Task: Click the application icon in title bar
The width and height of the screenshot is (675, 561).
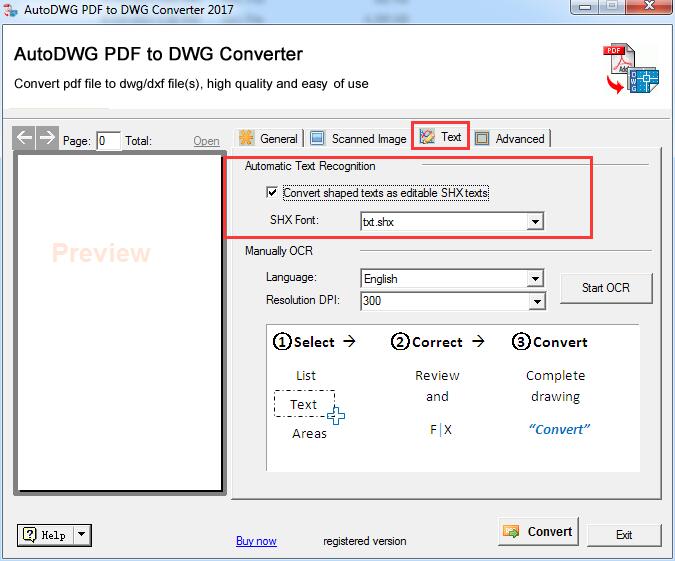Action: [x=10, y=9]
